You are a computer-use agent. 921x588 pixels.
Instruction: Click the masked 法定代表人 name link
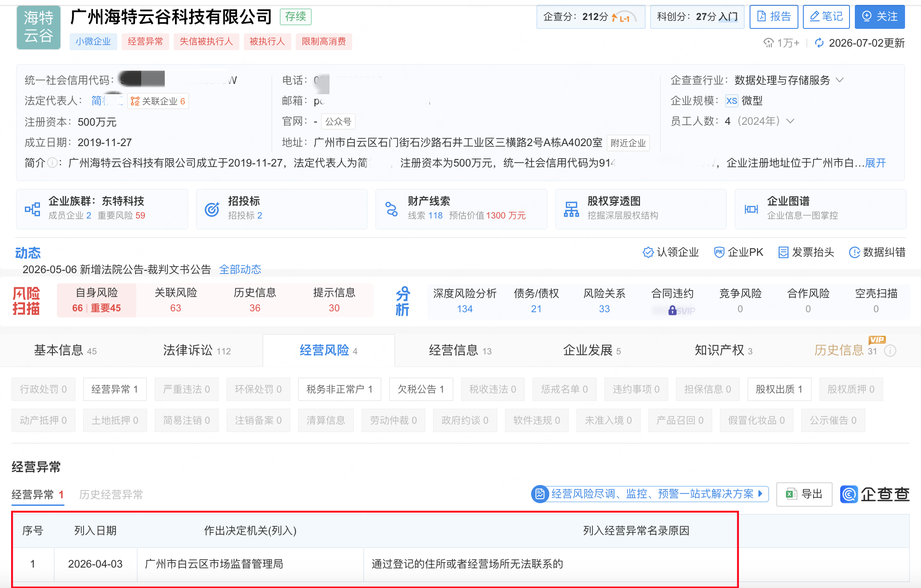click(x=107, y=101)
